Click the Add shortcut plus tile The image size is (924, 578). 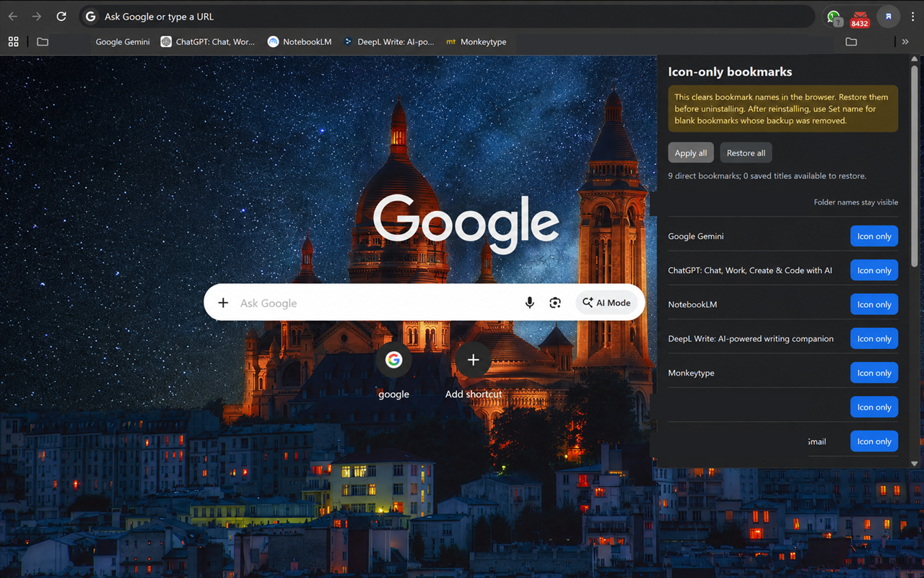pyautogui.click(x=474, y=371)
